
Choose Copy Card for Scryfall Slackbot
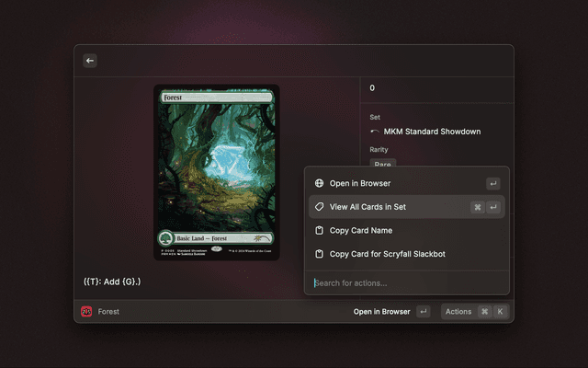click(387, 254)
